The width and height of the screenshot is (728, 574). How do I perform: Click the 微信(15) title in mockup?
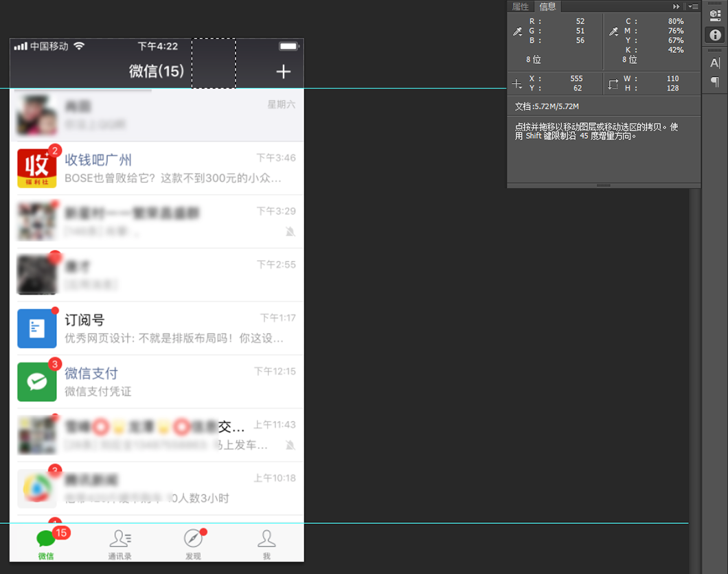(x=157, y=71)
